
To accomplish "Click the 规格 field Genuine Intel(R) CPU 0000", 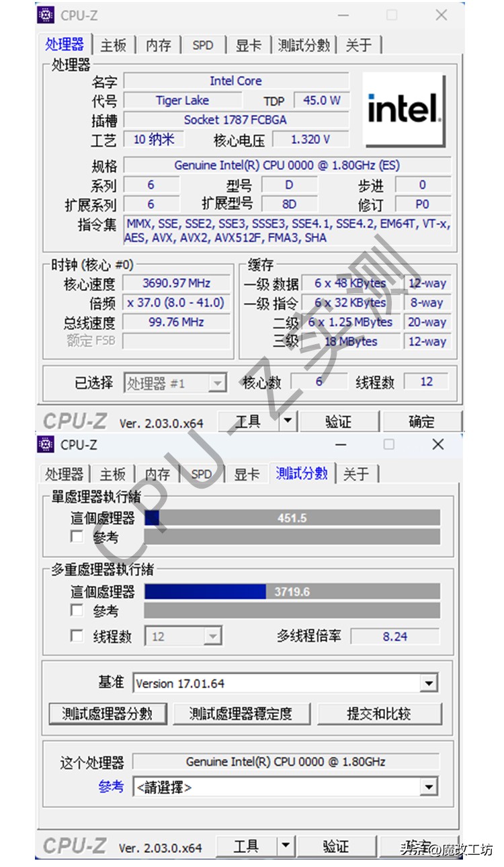I will click(x=288, y=165).
